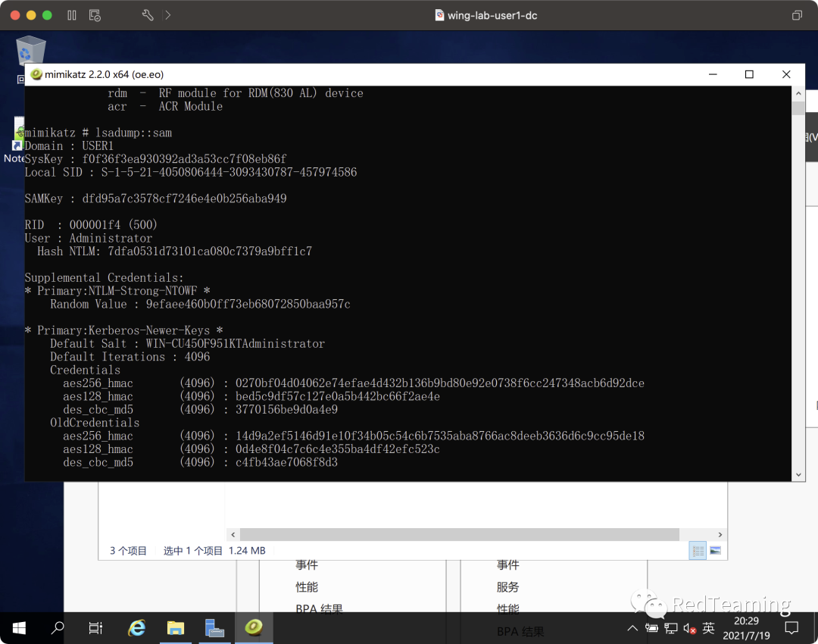Image resolution: width=818 pixels, height=644 pixels.
Task: Expand the toolbar chevron next to the wrench
Action: pos(167,15)
